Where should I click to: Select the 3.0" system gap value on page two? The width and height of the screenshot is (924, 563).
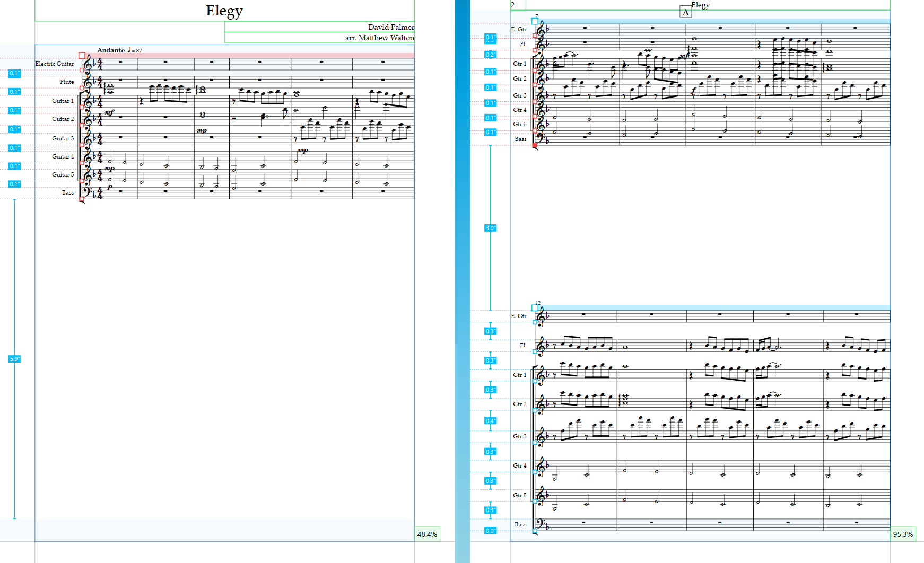pos(490,228)
